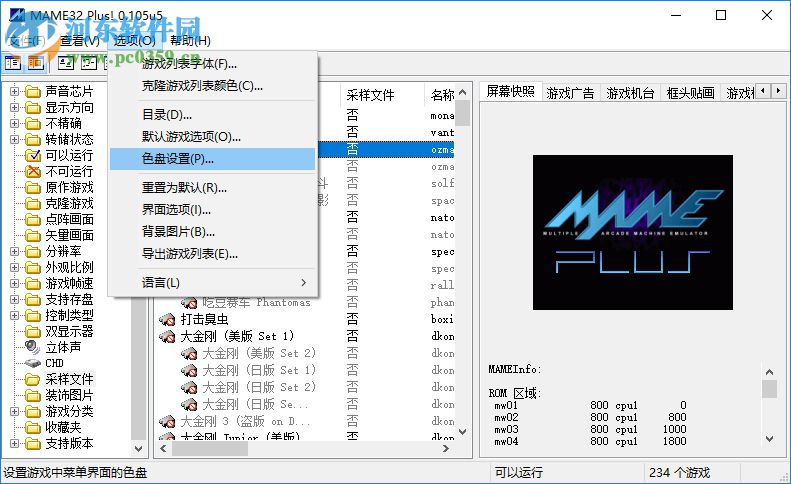Image resolution: width=791 pixels, height=484 pixels.
Task: Open 界面选项(I)... menu entry
Action: pyautogui.click(x=212, y=209)
